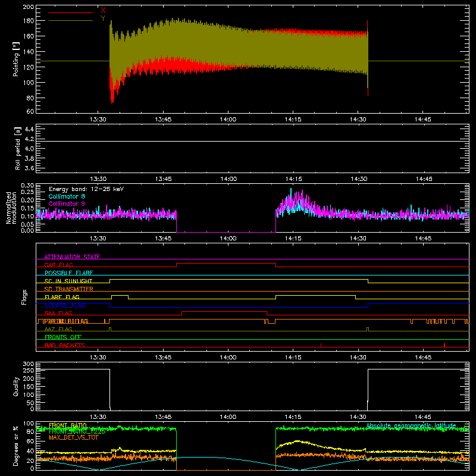
Task: Click the 4.4 tick on Roll period axis
Action: [x=29, y=130]
